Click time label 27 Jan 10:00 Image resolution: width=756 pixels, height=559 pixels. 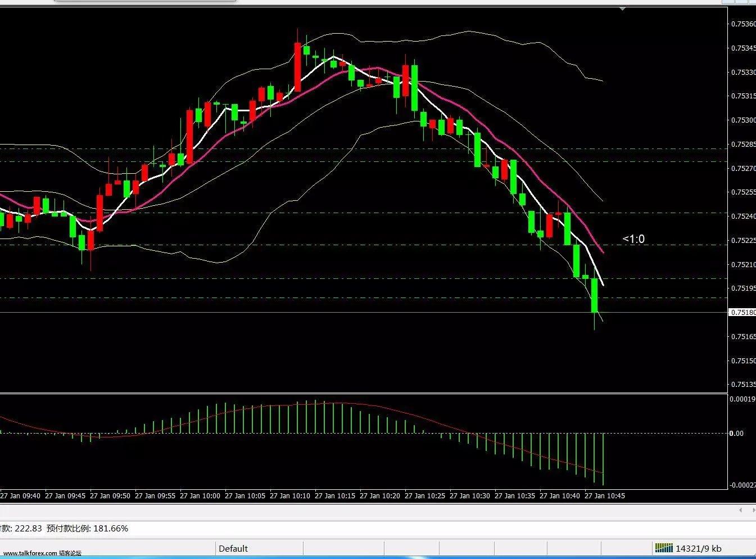click(x=200, y=496)
